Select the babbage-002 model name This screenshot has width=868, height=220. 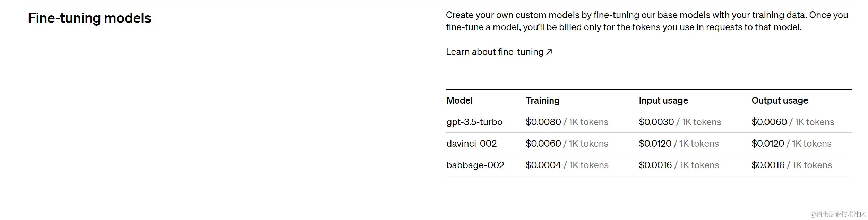click(x=475, y=165)
